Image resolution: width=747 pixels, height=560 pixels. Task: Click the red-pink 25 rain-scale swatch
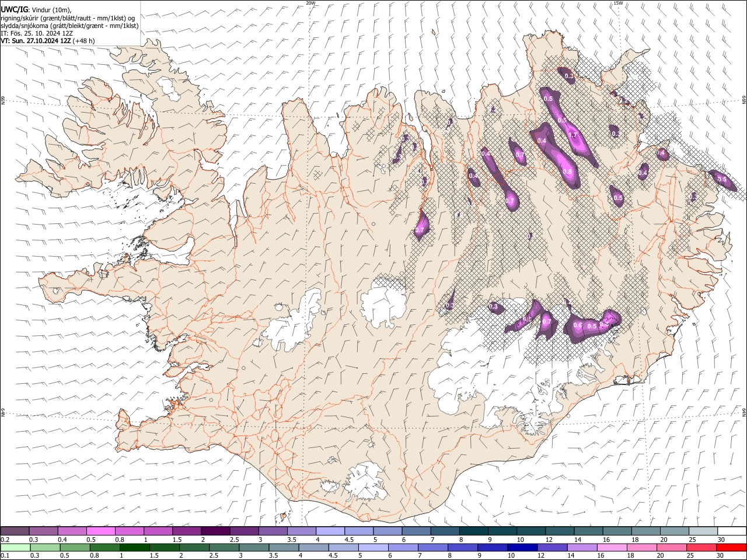click(701, 547)
